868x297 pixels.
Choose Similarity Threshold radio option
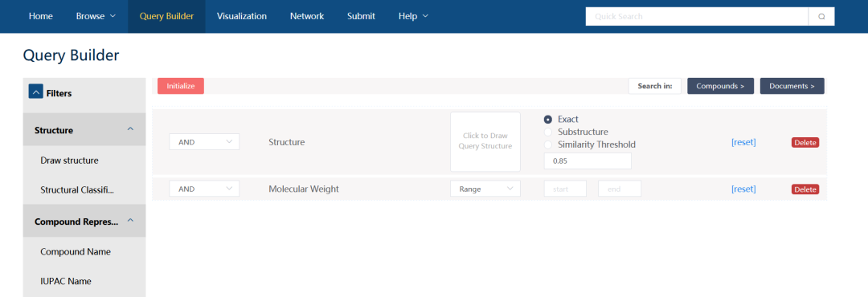point(548,144)
